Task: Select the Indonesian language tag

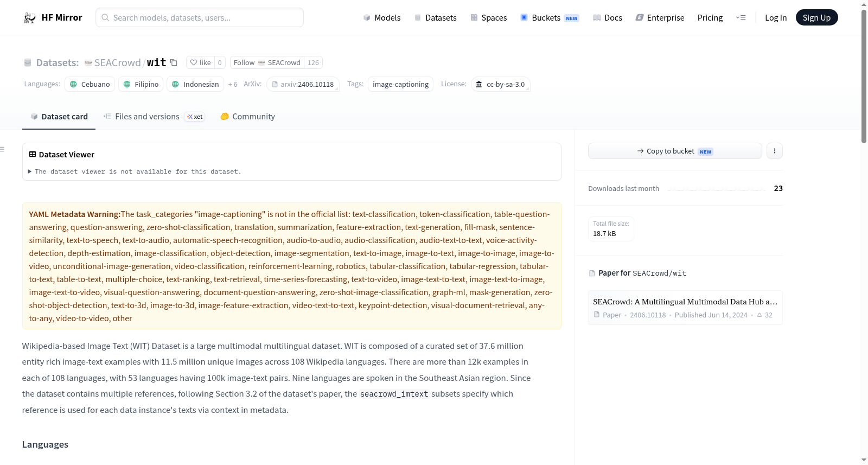Action: point(195,84)
